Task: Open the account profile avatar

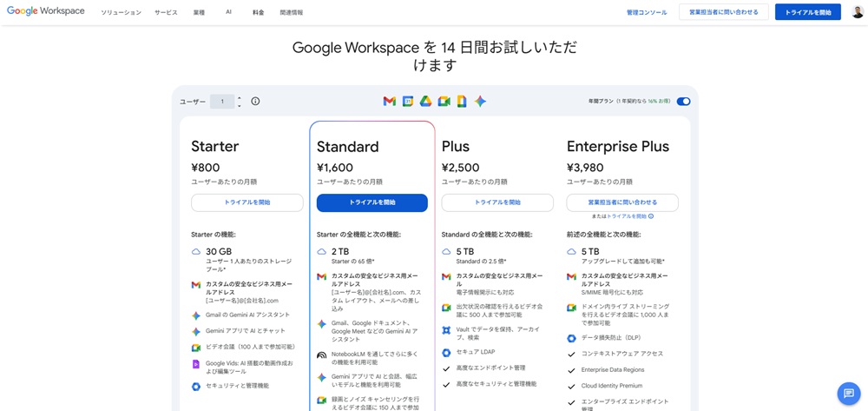Action: pos(858,11)
